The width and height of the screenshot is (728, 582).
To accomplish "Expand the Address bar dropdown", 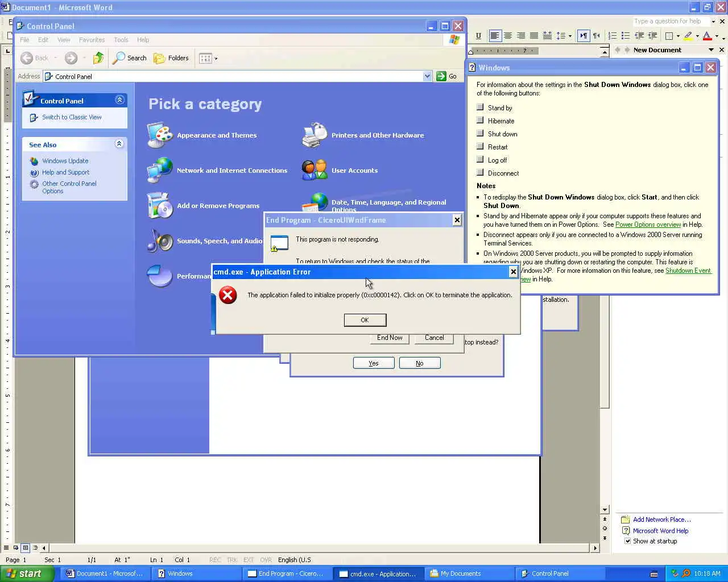I will coord(427,76).
